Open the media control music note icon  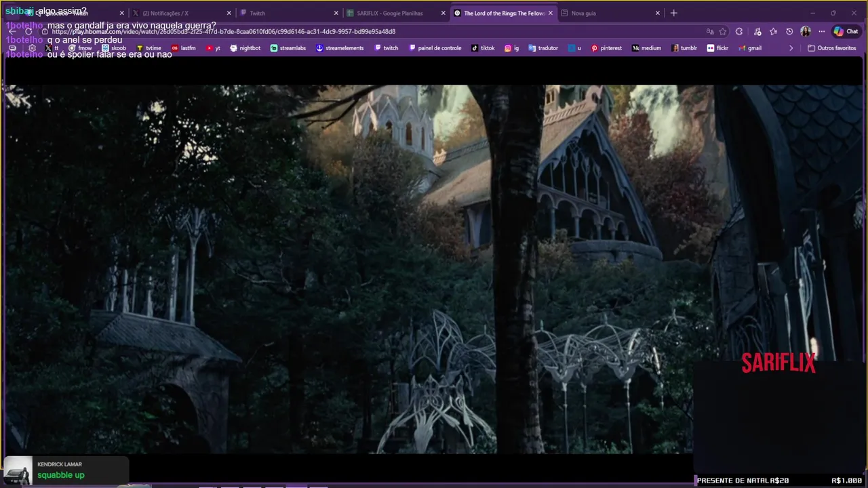(757, 31)
